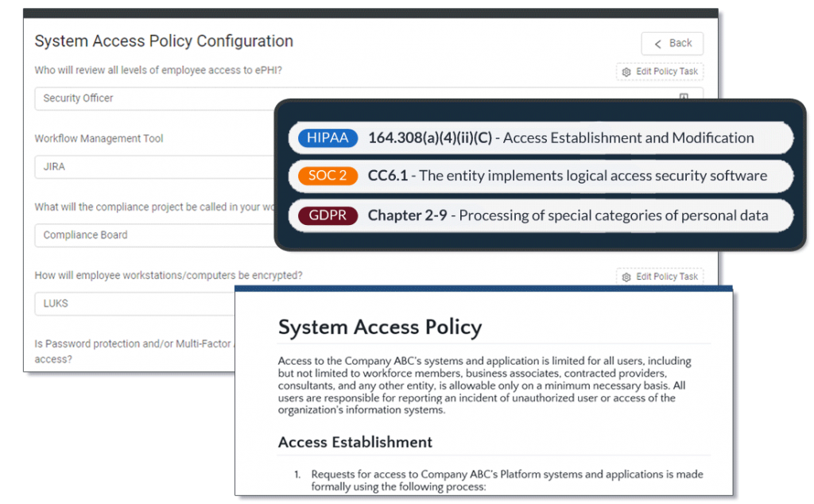
Task: Click the Back button
Action: point(673,43)
